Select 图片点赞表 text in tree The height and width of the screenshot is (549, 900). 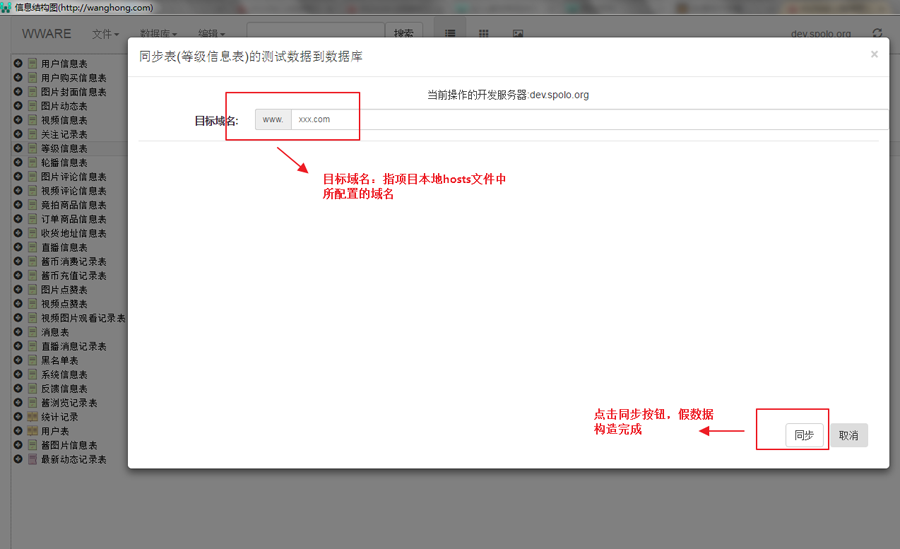click(64, 289)
